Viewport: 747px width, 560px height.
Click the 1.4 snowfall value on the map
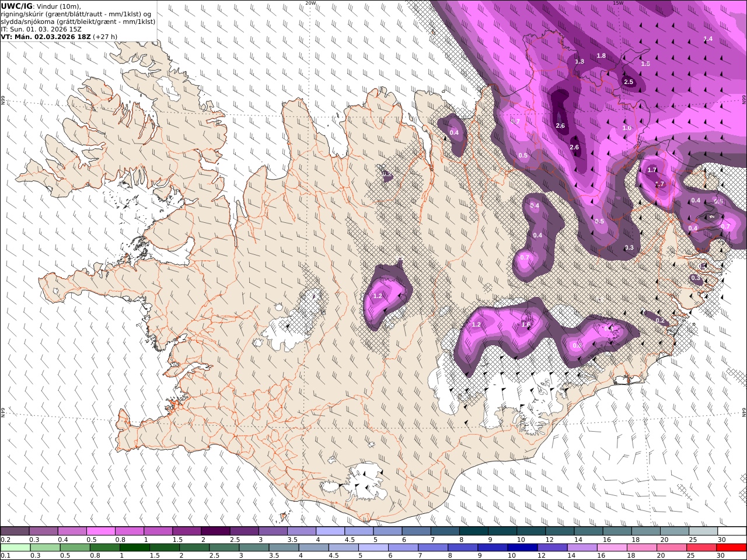click(708, 39)
